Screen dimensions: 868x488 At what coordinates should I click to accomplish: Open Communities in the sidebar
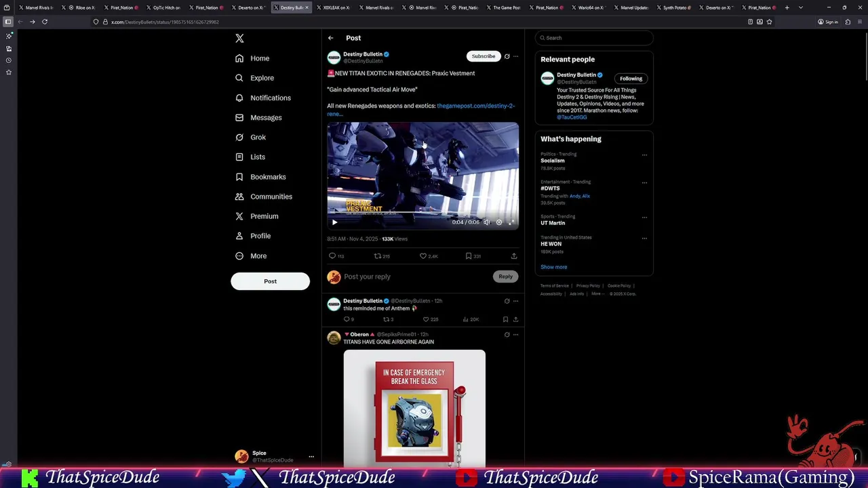[x=263, y=197]
